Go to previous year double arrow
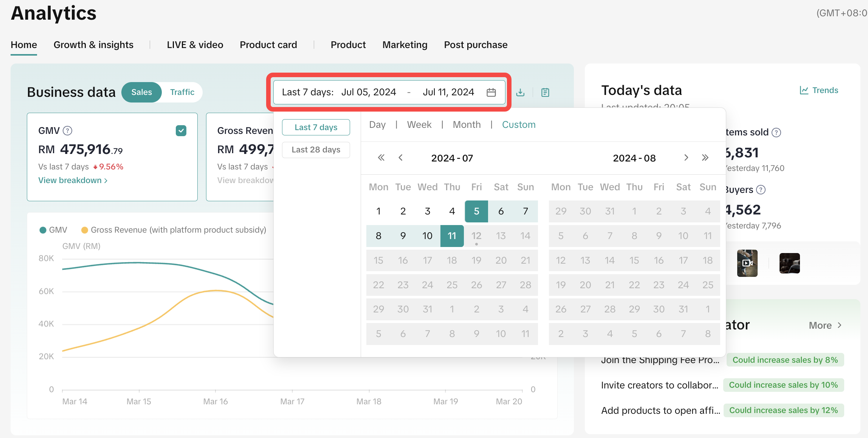This screenshot has width=868, height=438. [381, 158]
